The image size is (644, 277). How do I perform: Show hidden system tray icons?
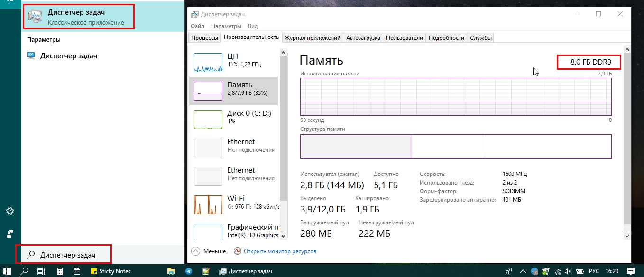pyautogui.click(x=523, y=271)
